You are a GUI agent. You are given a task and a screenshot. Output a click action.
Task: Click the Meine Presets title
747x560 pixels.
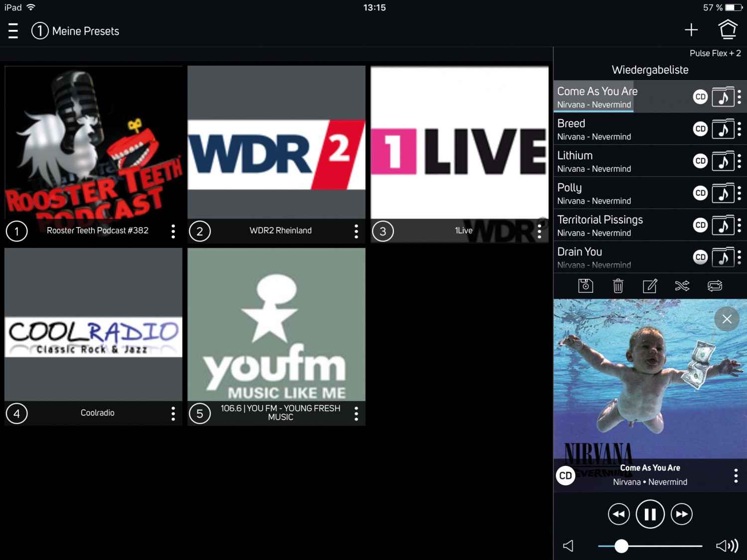tap(86, 31)
